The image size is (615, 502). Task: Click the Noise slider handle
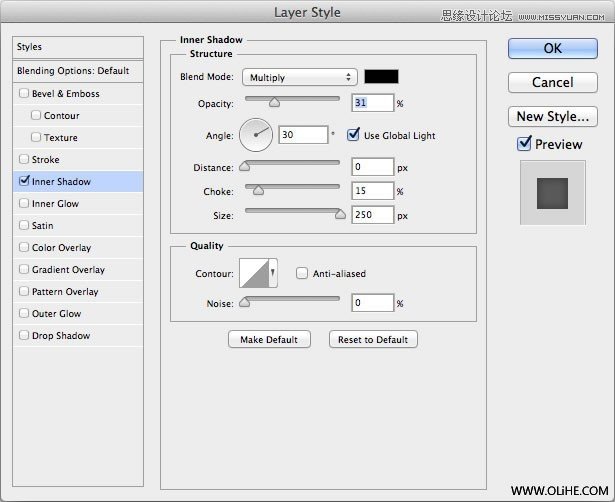[244, 302]
